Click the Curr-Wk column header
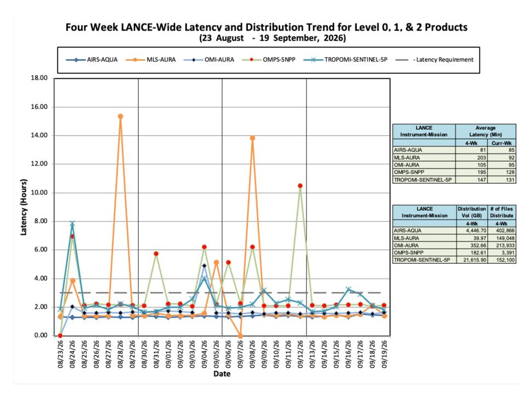The height and width of the screenshot is (399, 532). (x=501, y=143)
